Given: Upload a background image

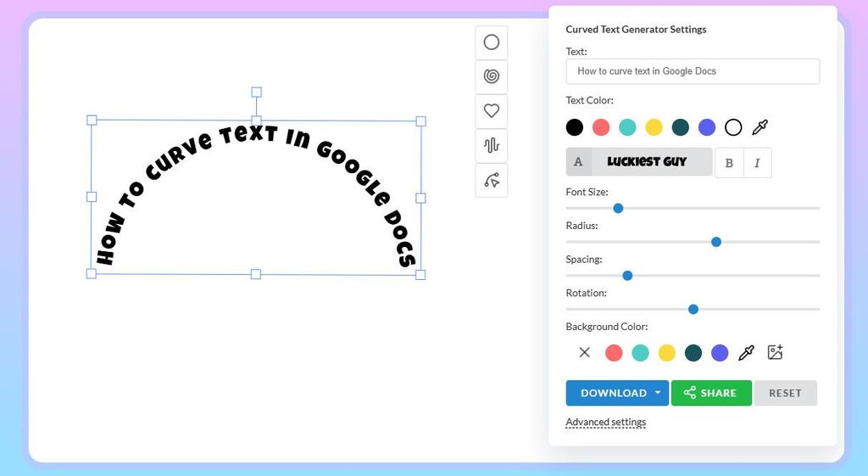Looking at the screenshot, I should [775, 352].
